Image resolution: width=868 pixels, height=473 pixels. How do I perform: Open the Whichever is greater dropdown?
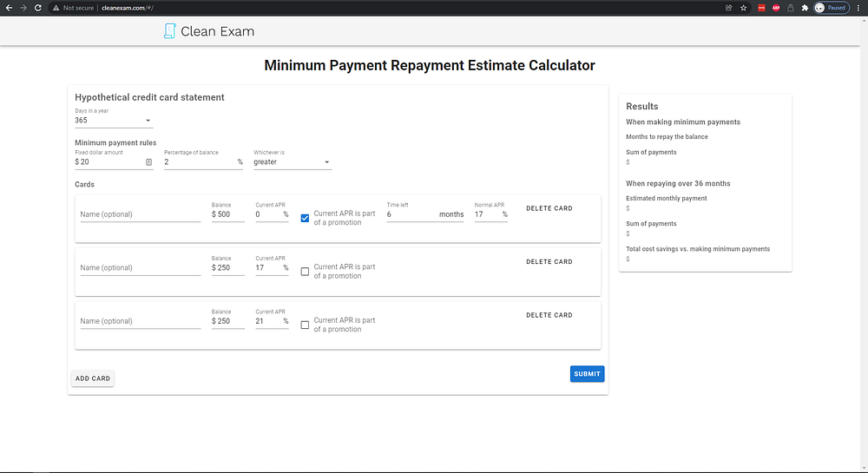(293, 162)
